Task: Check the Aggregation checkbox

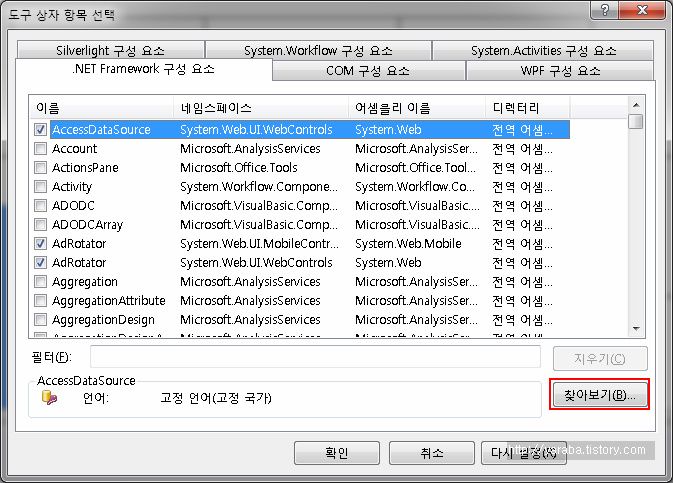Action: pos(40,282)
